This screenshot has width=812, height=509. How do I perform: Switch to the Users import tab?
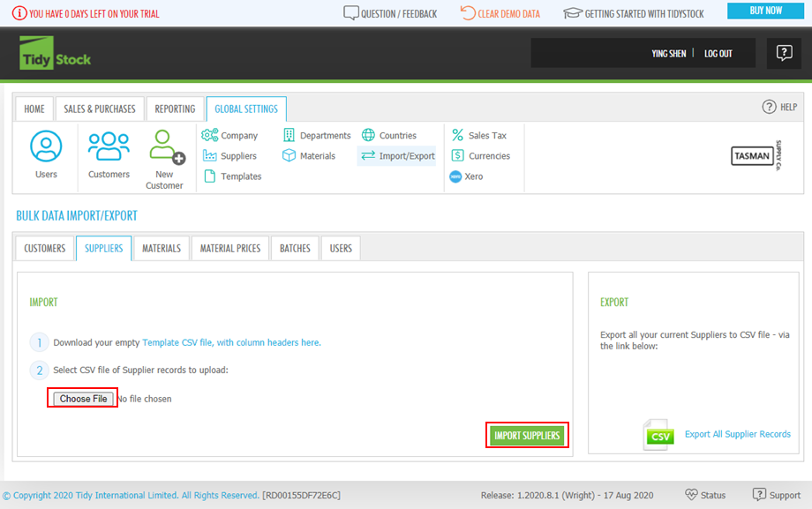click(341, 248)
